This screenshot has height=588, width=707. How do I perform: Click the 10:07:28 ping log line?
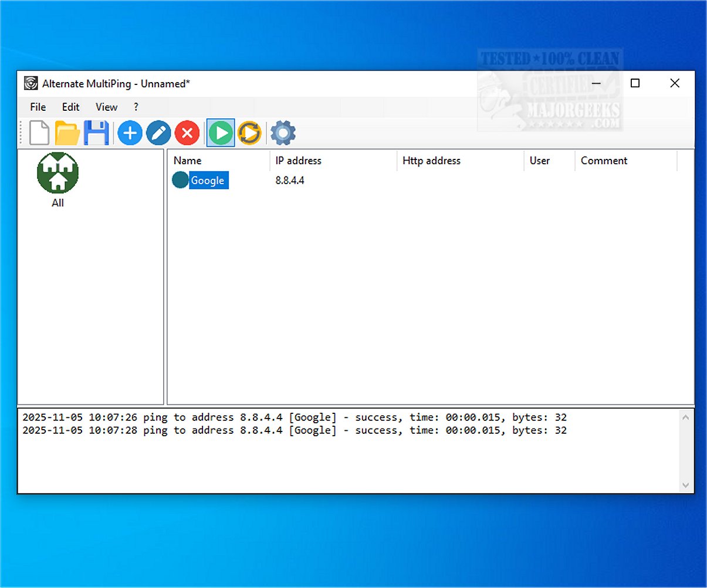click(x=295, y=430)
